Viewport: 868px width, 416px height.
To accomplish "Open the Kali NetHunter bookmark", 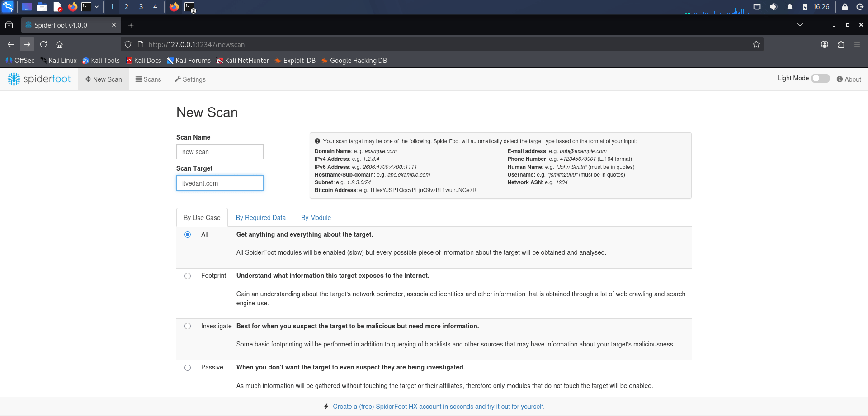I will [x=242, y=61].
